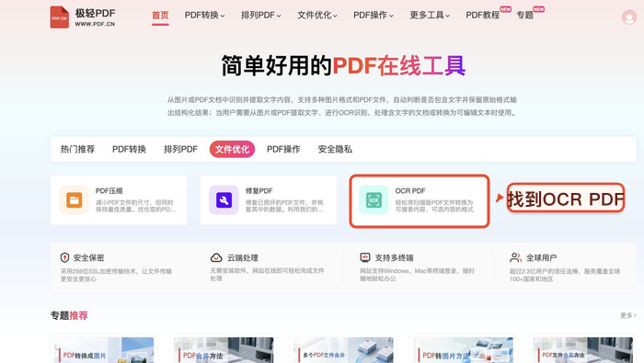The height and width of the screenshot is (363, 644).
Task: Open 专题 in top navigation
Action: (x=525, y=16)
